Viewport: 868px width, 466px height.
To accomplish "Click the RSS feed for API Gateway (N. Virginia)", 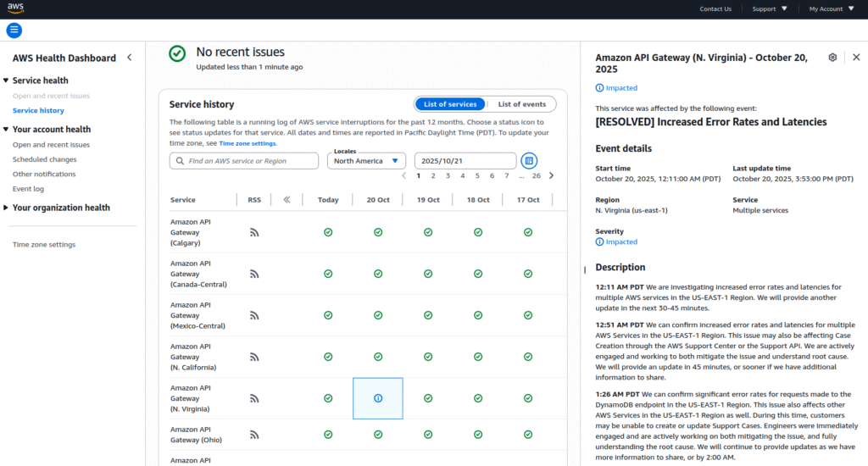I will [254, 398].
